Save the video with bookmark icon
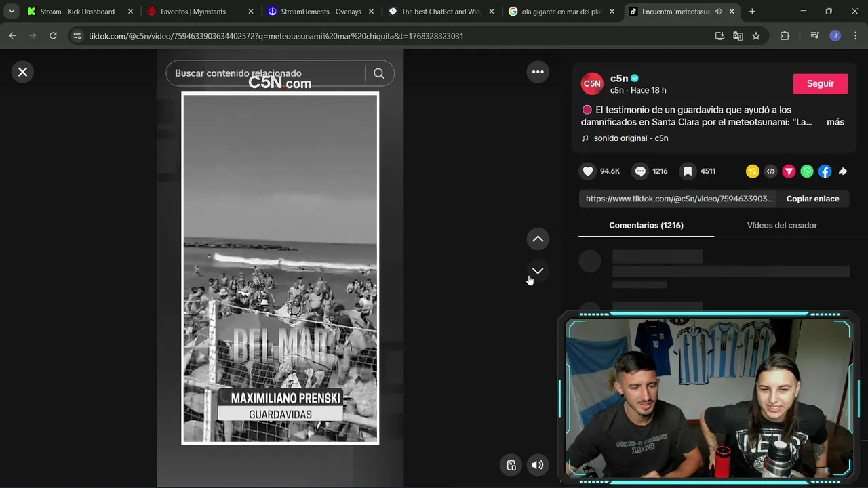The width and height of the screenshot is (868, 488). 688,171
